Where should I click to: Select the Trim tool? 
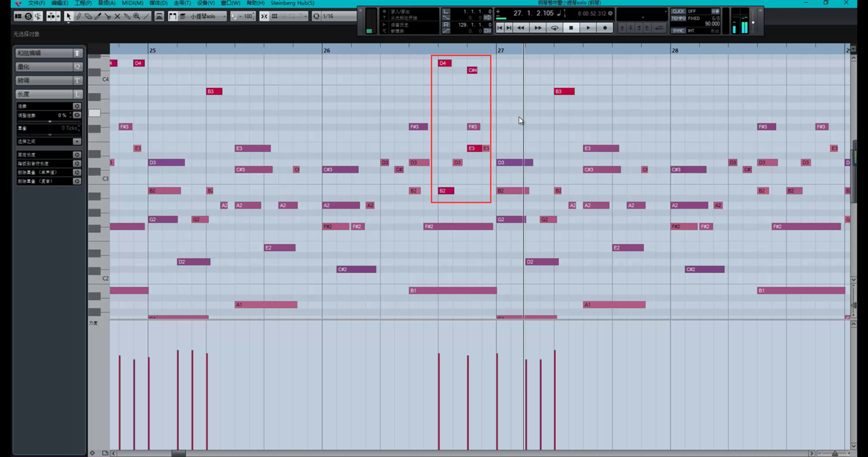[x=98, y=16]
